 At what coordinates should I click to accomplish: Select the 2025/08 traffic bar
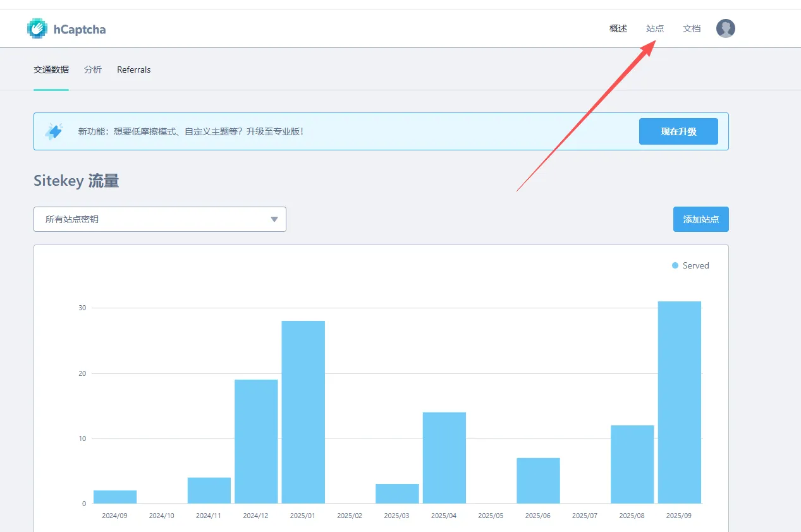[x=632, y=464]
